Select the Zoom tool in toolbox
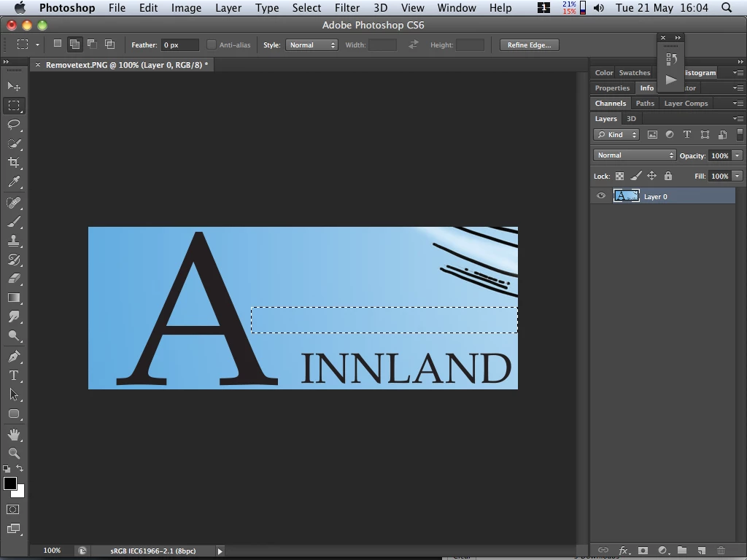This screenshot has width=747, height=560. (14, 454)
